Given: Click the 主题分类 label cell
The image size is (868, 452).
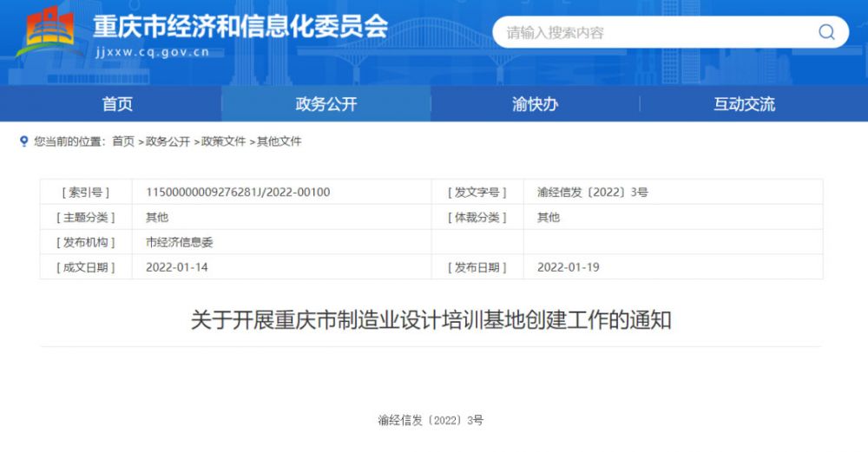Looking at the screenshot, I should (86, 218).
